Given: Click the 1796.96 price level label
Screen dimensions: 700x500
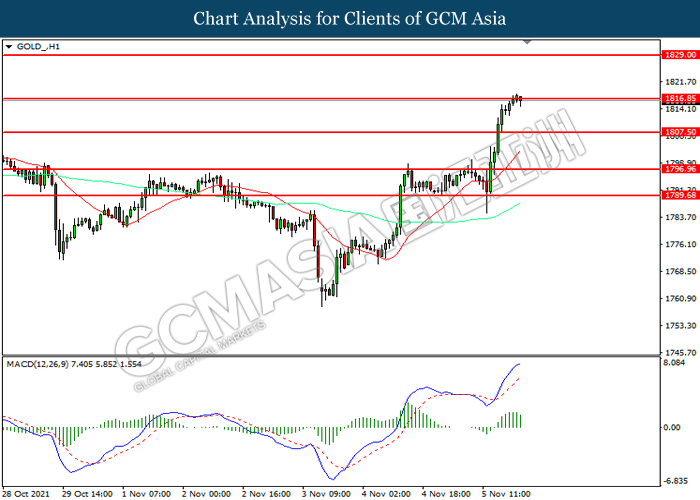Looking at the screenshot, I should point(681,169).
